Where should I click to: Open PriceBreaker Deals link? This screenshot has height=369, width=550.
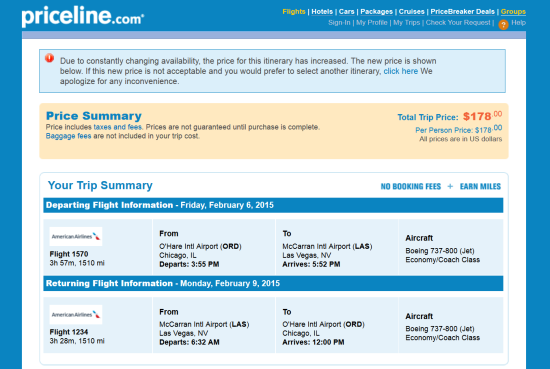462,12
